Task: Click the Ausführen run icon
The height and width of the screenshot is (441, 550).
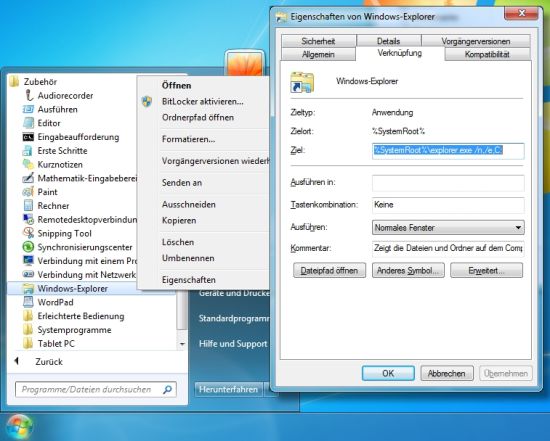Action: click(28, 109)
